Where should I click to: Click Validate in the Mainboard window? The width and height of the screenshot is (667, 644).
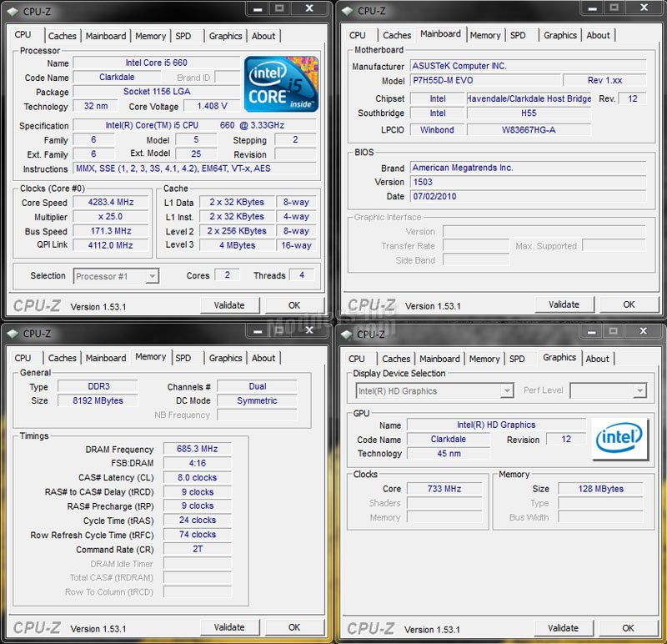point(564,304)
